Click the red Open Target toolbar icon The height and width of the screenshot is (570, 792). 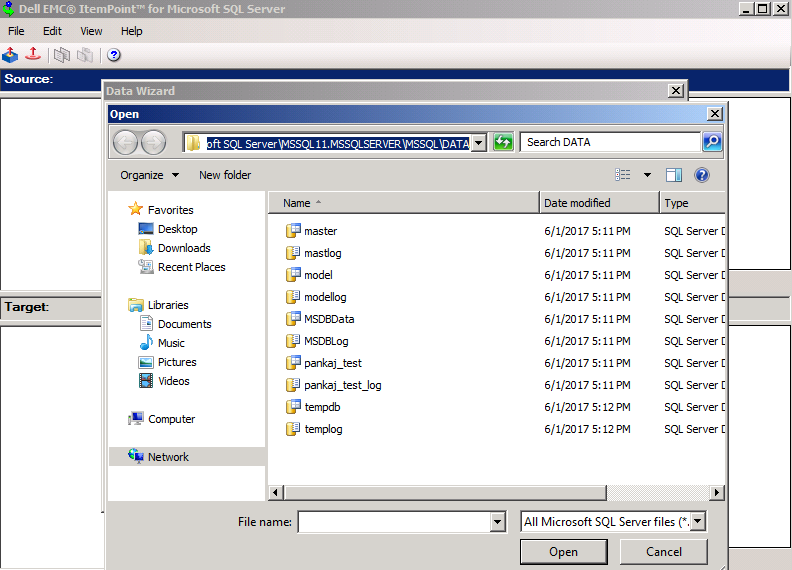33,55
